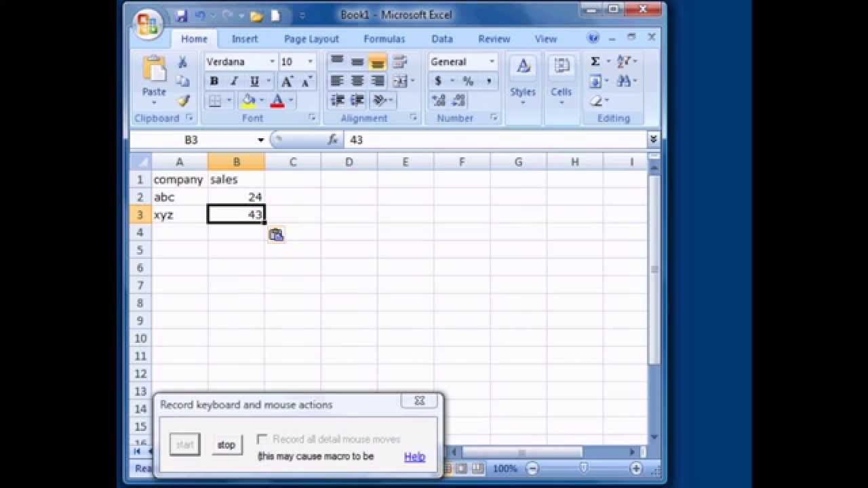This screenshot has width=868, height=488.
Task: Switch to the Review tab
Action: click(494, 39)
